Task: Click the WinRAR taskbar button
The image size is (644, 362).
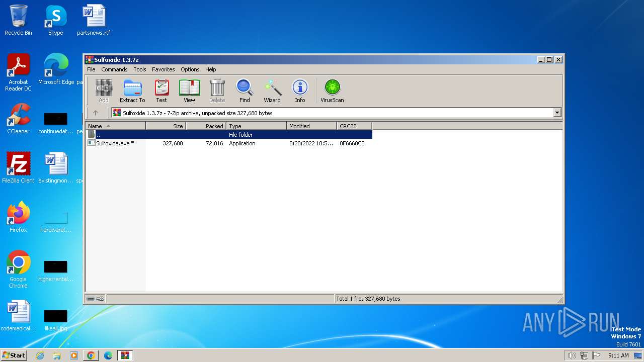Action: pyautogui.click(x=125, y=355)
